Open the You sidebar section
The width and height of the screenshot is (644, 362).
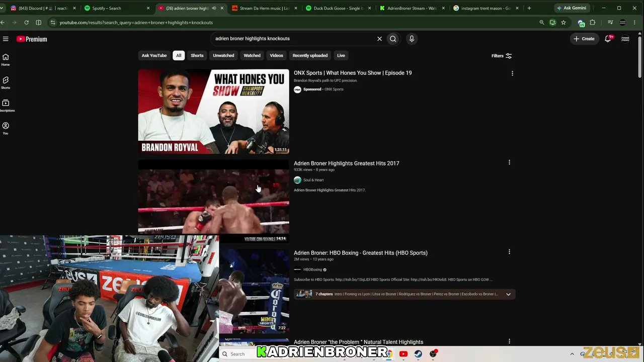(x=6, y=128)
